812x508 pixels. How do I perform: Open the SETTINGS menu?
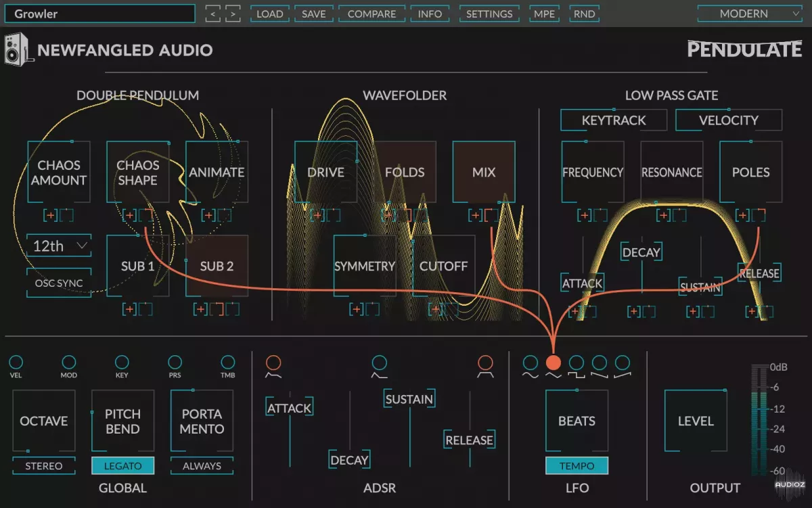[x=489, y=14]
